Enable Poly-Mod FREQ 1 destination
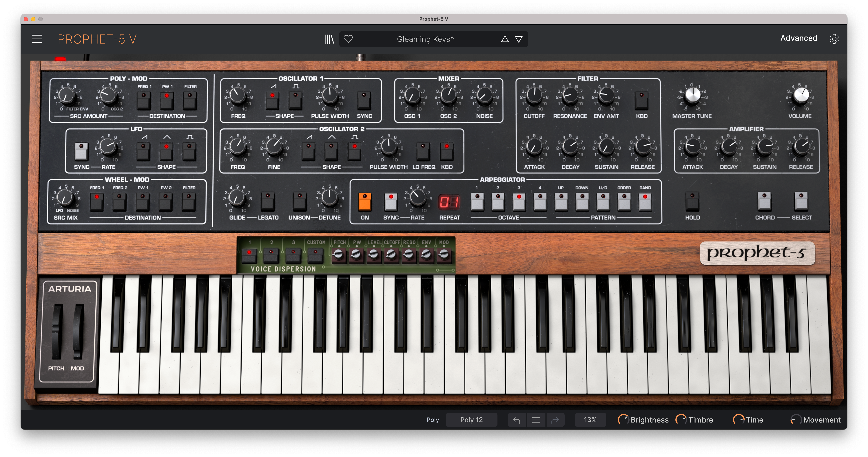The width and height of the screenshot is (868, 457). [x=144, y=101]
